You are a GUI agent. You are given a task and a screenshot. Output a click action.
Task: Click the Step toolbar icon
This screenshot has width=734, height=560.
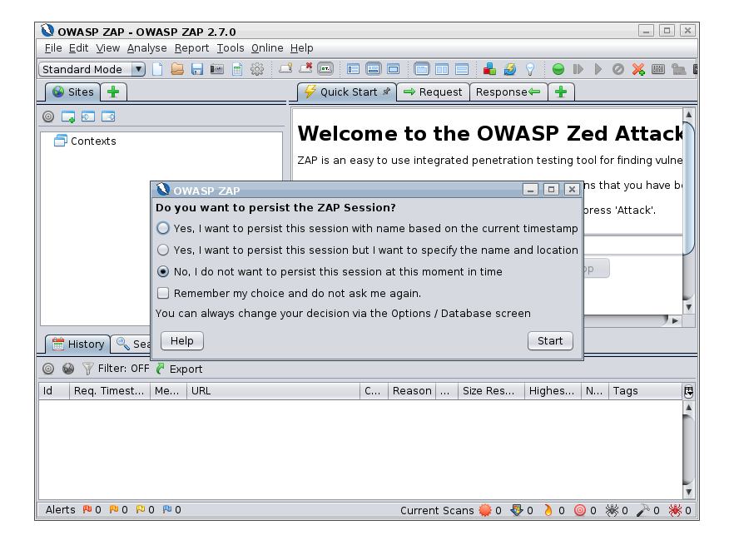point(578,69)
